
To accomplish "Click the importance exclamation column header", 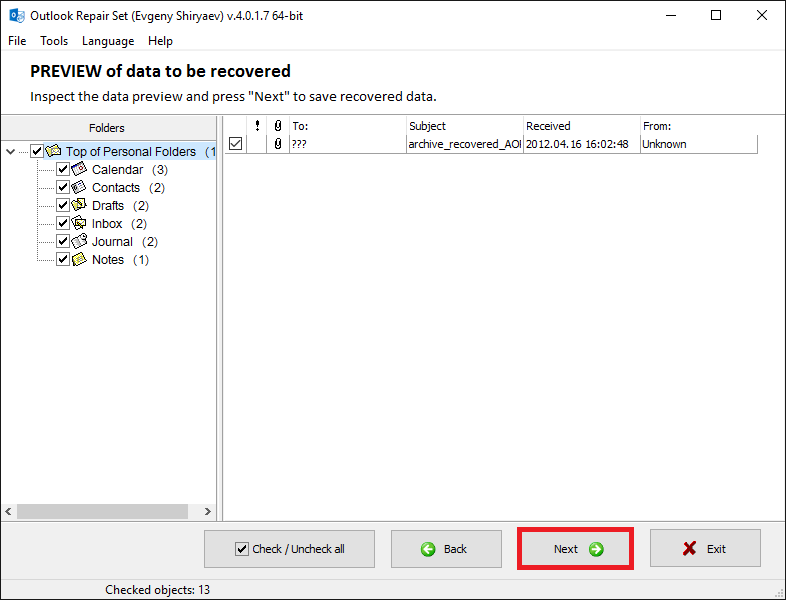I will 257,126.
